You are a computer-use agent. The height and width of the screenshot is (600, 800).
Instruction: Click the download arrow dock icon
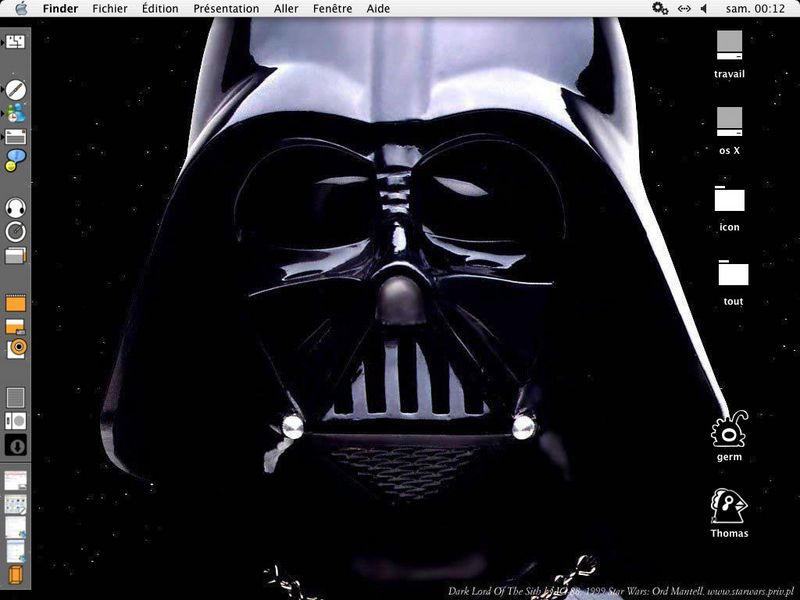pyautogui.click(x=15, y=445)
